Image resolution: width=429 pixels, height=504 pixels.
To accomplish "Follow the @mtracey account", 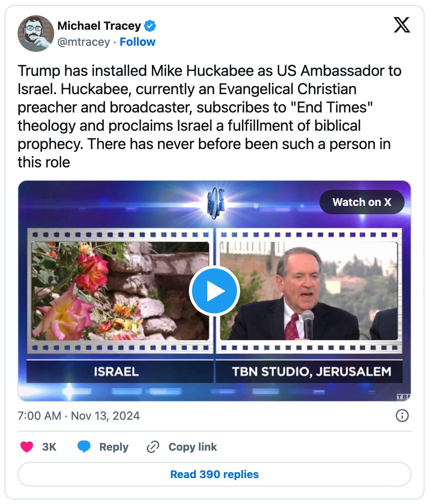I will pos(137,42).
